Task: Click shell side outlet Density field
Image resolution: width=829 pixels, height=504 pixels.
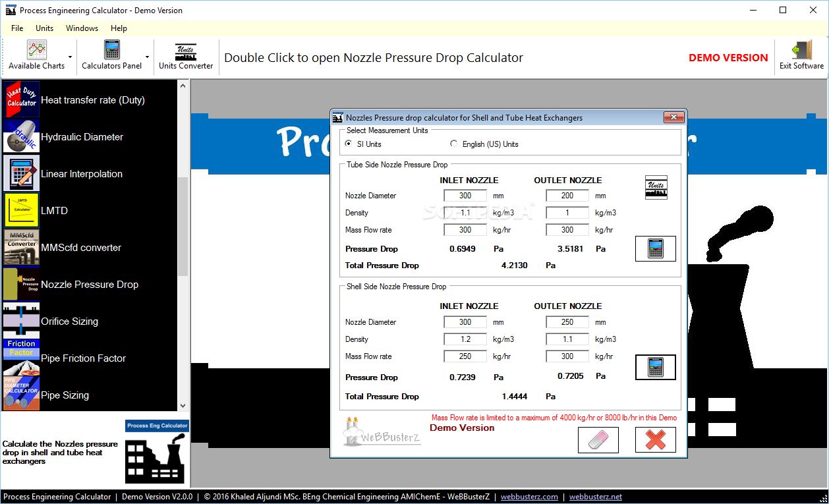Action: 567,339
